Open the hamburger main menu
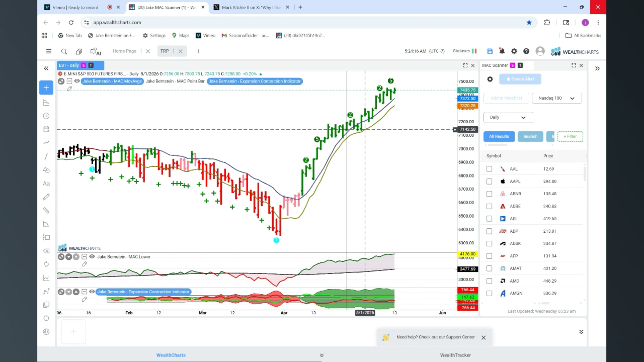This screenshot has height=362, width=644. click(x=49, y=51)
